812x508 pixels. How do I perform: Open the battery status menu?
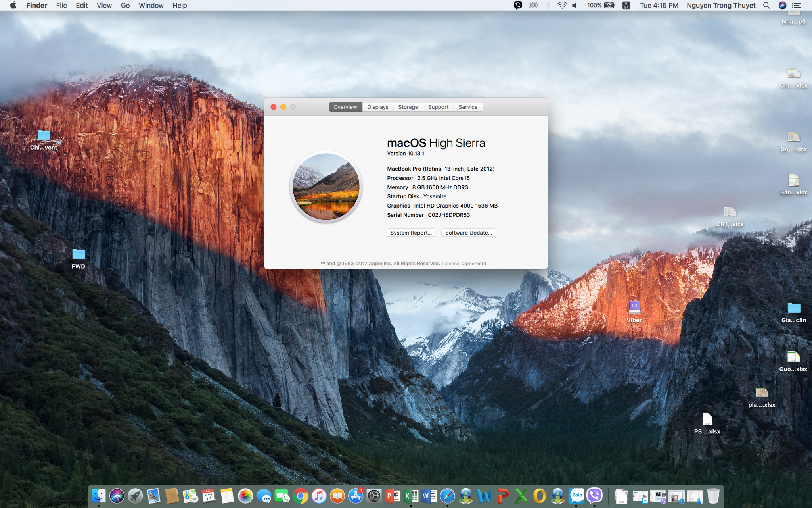click(609, 6)
